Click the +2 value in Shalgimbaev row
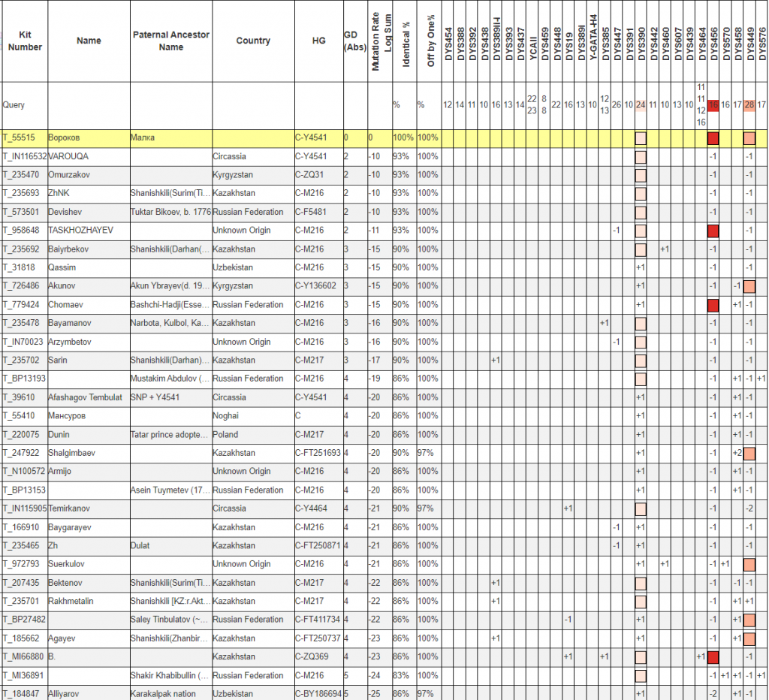 coord(737,453)
